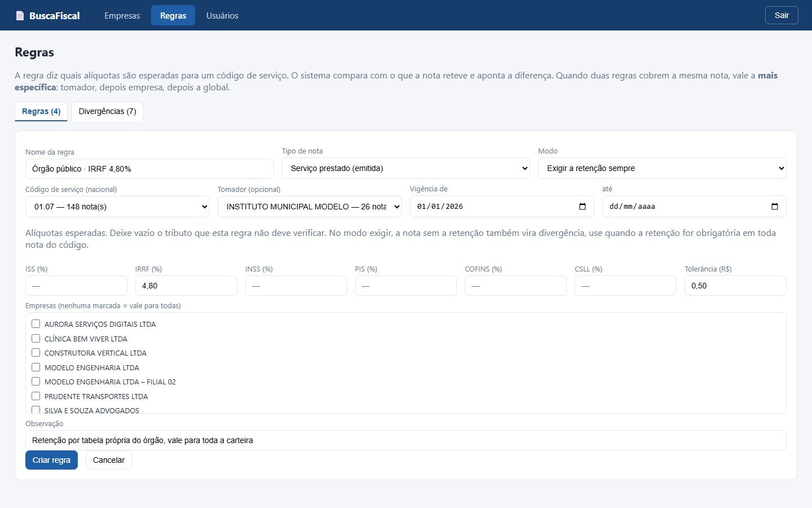812x508 pixels.
Task: Open calendar picker for Vigência de date
Action: 582,207
